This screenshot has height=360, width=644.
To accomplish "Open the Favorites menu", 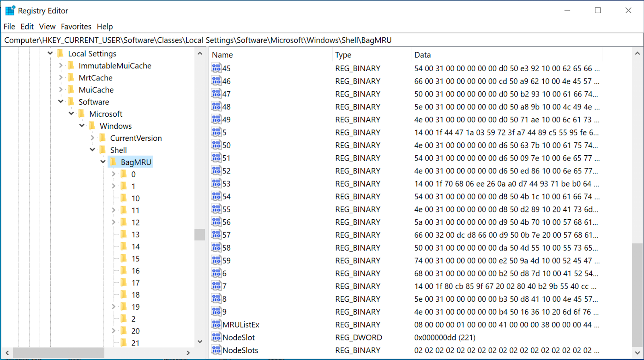I will click(76, 27).
